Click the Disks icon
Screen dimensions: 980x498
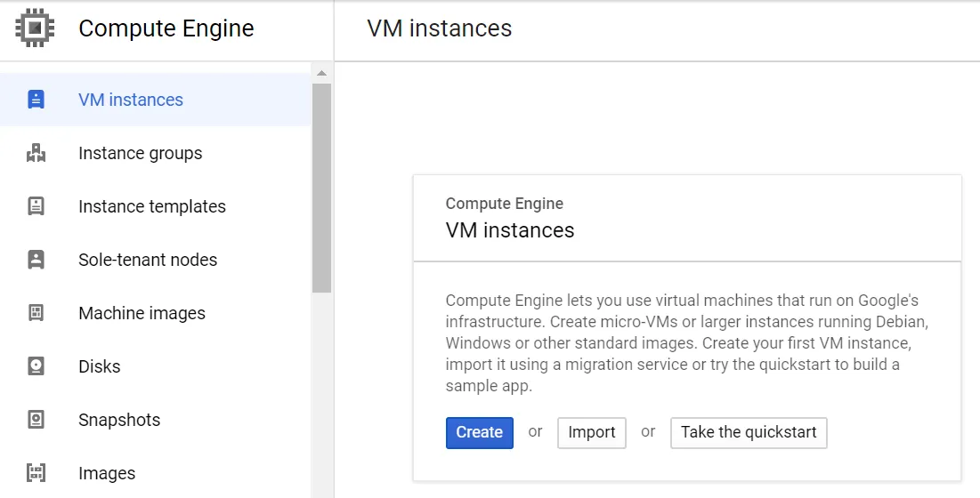[x=36, y=366]
